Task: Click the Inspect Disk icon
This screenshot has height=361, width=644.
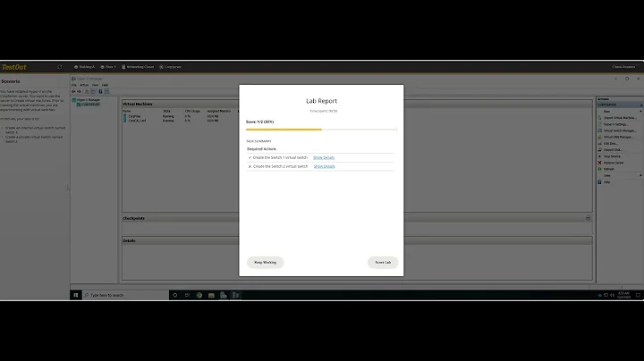Action: pos(599,150)
